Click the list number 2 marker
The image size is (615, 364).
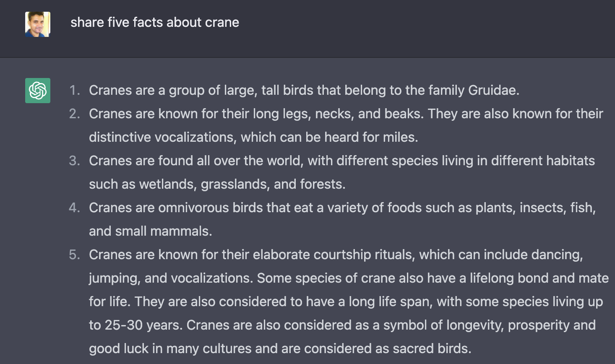[x=74, y=114]
